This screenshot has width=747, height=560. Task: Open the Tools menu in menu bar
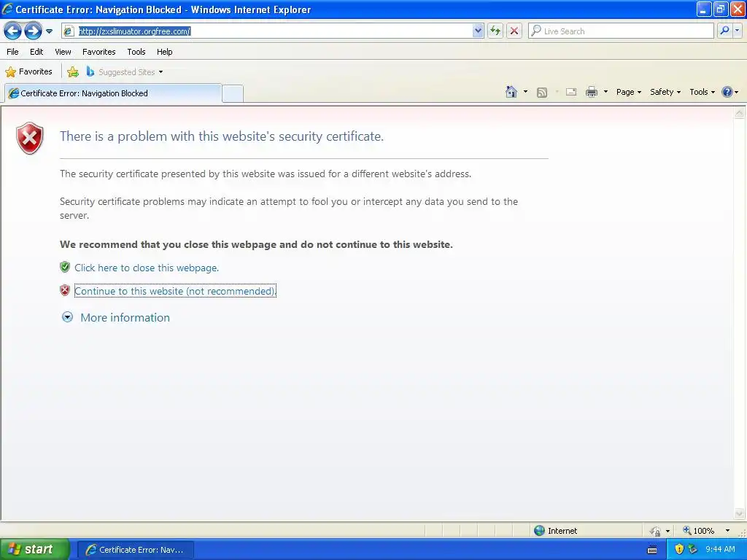[136, 52]
